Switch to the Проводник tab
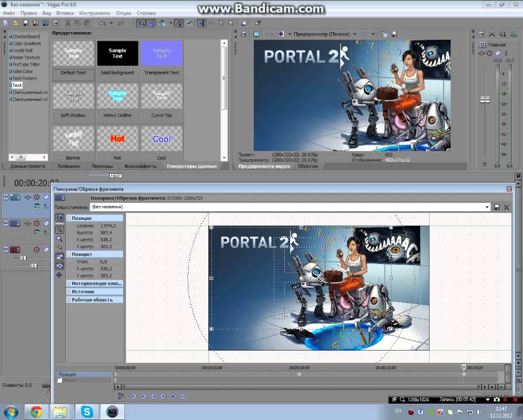This screenshot has width=523, height=420. (69, 166)
